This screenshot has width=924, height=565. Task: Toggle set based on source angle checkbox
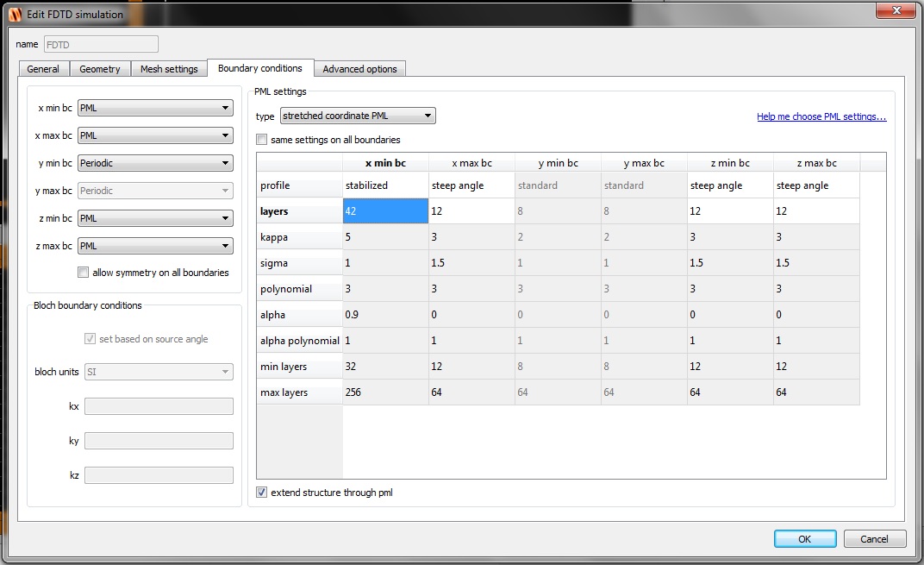click(x=90, y=338)
